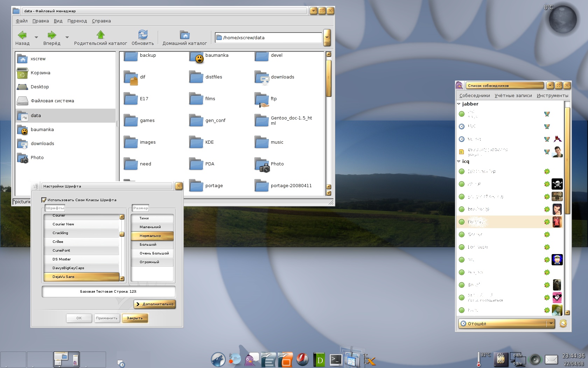Image resolution: width=588 pixels, height=368 pixels.
Task: Click the /home/xscrew/data location field
Action: tap(268, 38)
